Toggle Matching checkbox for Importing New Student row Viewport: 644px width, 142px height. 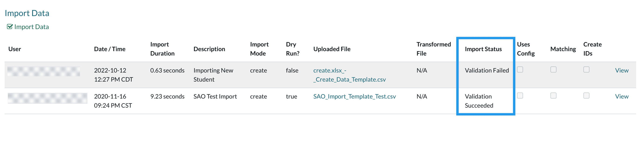pyautogui.click(x=553, y=70)
